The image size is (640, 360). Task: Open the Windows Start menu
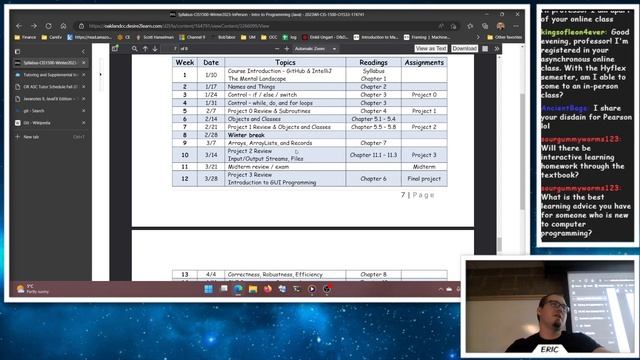(x=209, y=289)
